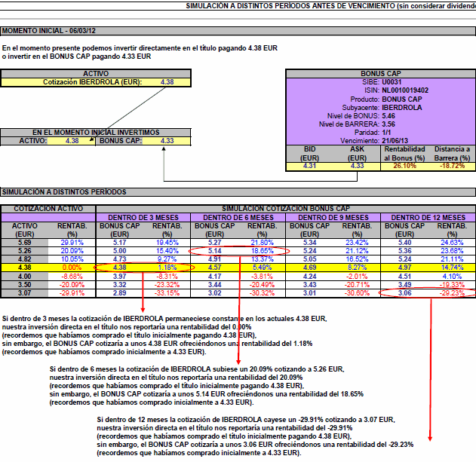Image resolution: width=476 pixels, height=462 pixels.
Task: Select the 3-month rentabilidad -33.15%
Action: [x=167, y=292]
